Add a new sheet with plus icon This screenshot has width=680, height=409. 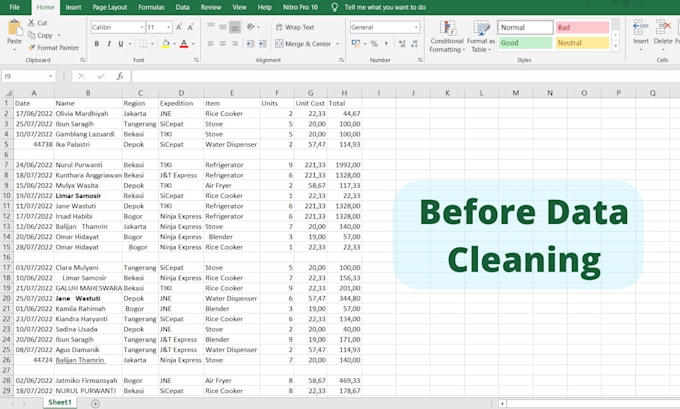[95, 403]
